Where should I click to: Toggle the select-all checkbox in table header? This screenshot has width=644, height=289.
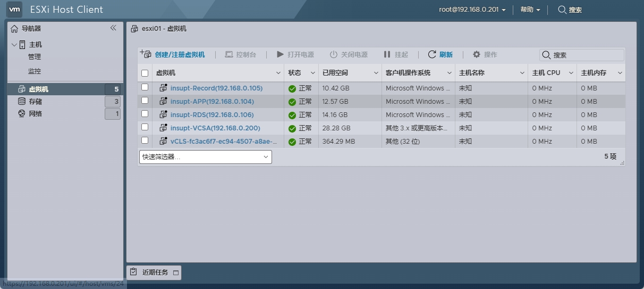(x=145, y=73)
